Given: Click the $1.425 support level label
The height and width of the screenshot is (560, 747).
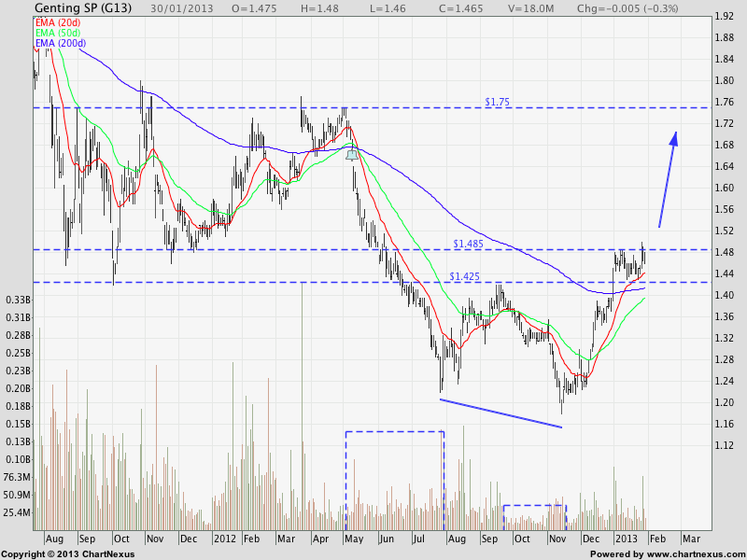Looking at the screenshot, I should tap(464, 276).
